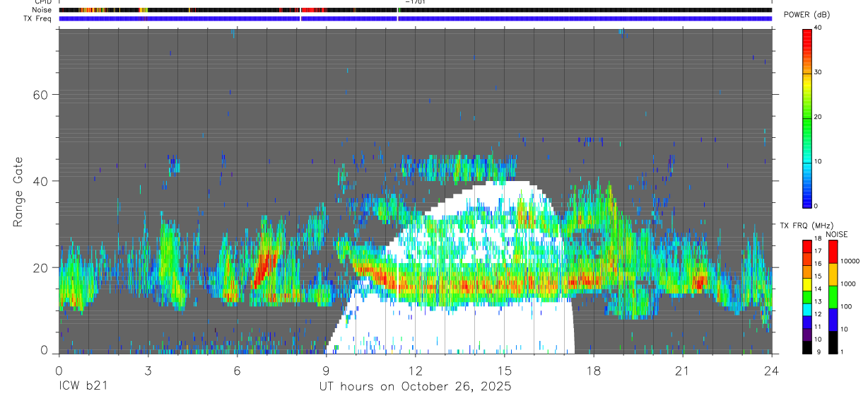Screen dimensions: 868x401
Task: Select the 3 hour tick label
Action: pos(148,371)
